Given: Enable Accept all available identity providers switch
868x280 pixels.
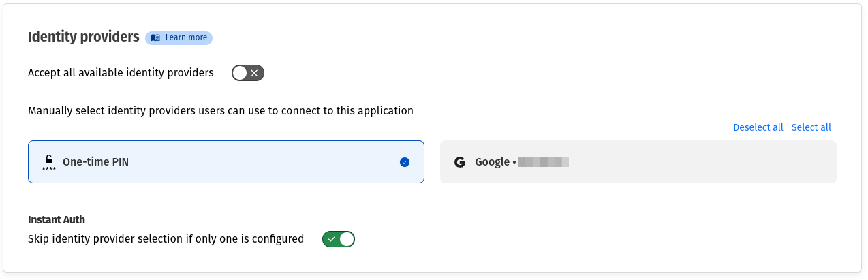Looking at the screenshot, I should click(247, 73).
